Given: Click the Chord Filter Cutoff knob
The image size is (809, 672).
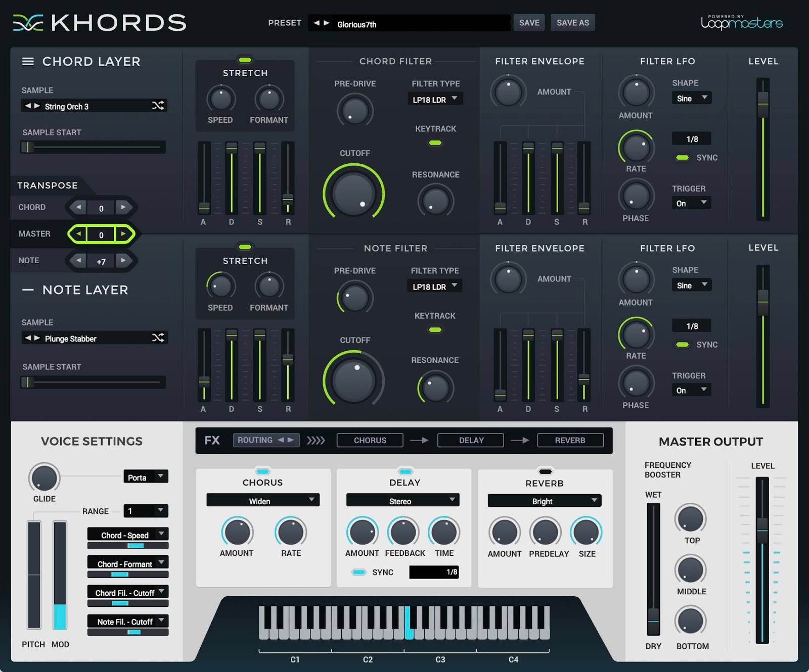Looking at the screenshot, I should [354, 194].
